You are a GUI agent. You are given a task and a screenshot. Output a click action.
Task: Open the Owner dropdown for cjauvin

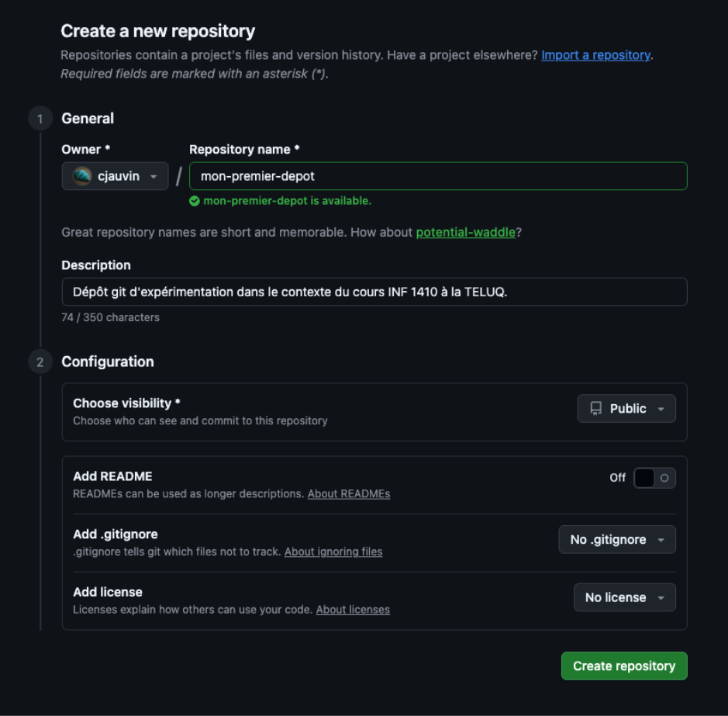pos(115,176)
